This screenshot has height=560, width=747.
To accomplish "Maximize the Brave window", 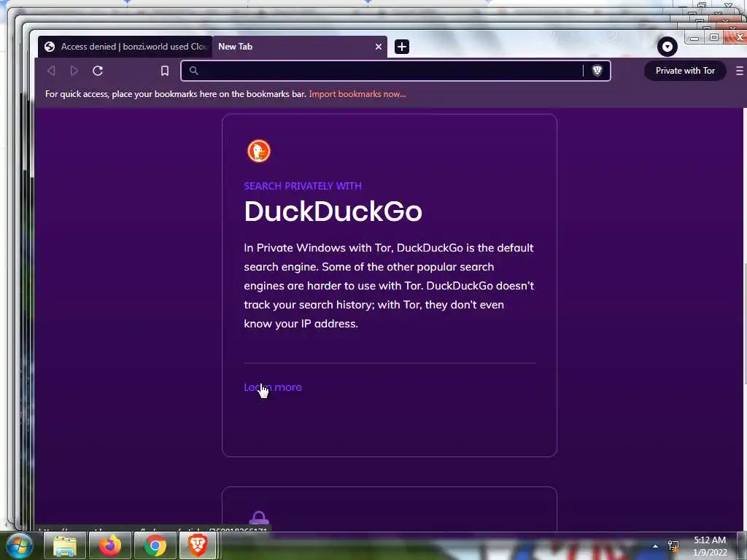I will (713, 37).
